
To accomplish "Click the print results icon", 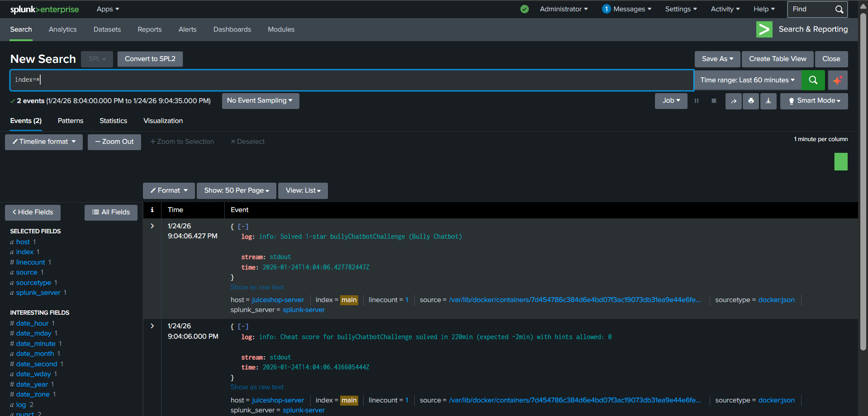I will 751,101.
